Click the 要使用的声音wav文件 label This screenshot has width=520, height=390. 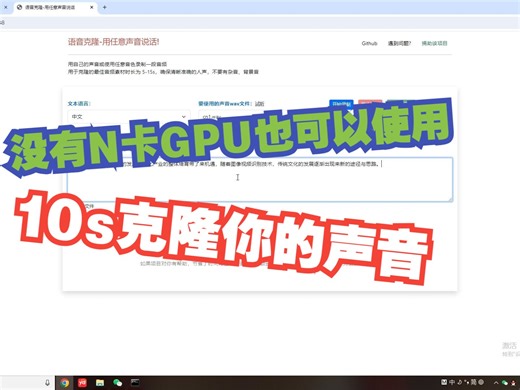tap(225, 104)
